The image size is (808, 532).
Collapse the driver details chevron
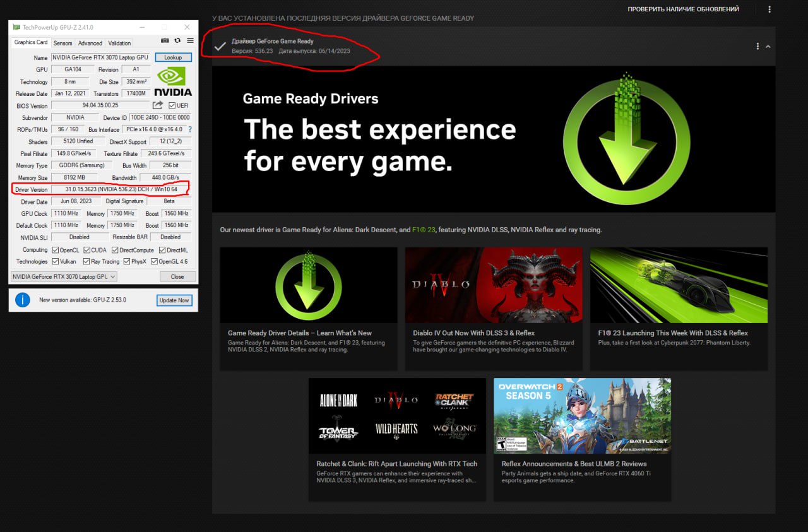point(768,46)
